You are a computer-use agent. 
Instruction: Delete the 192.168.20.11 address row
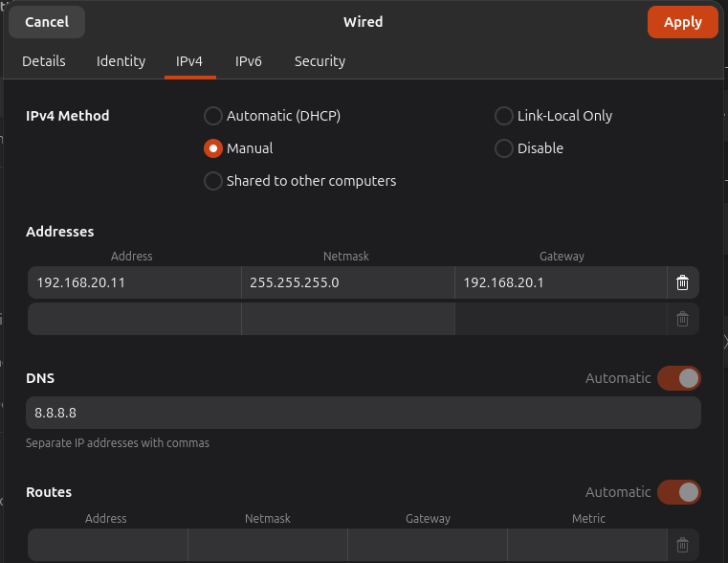pyautogui.click(x=682, y=282)
